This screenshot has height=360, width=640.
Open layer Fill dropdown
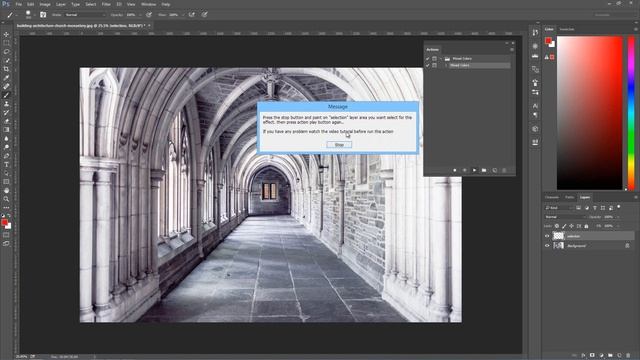[x=618, y=226]
